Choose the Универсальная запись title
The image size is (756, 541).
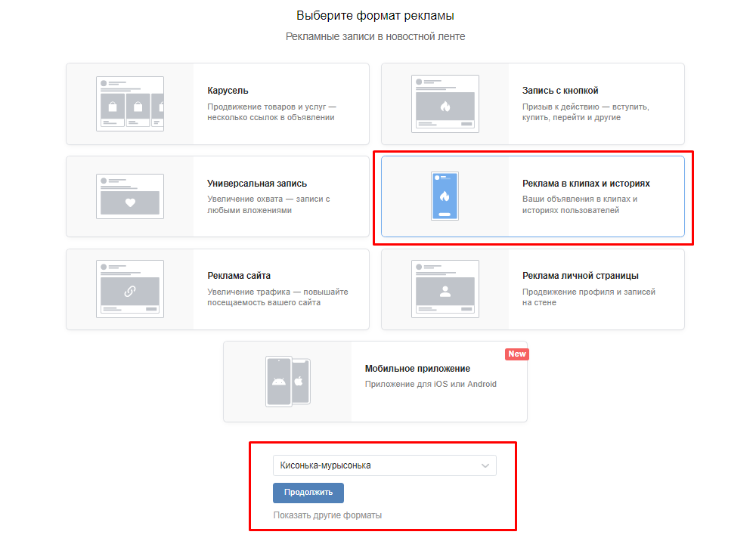point(257,184)
